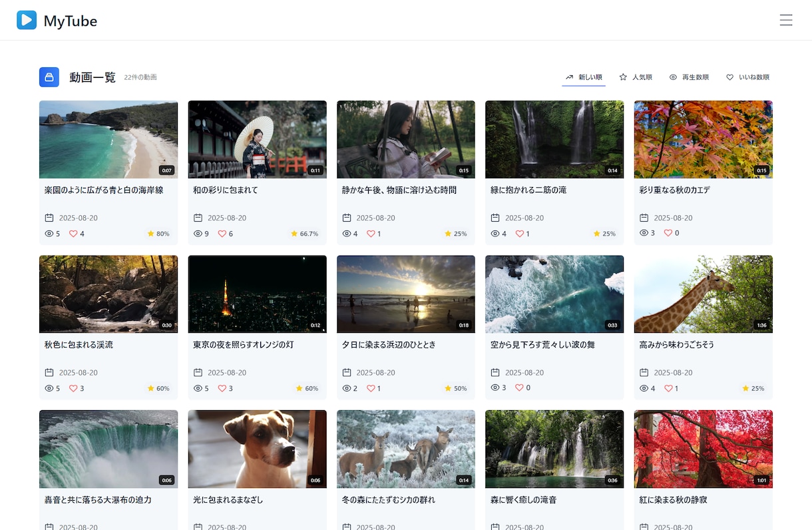Click heart icon on 高みから味わうごちそう card
The image size is (812, 530).
click(668, 388)
